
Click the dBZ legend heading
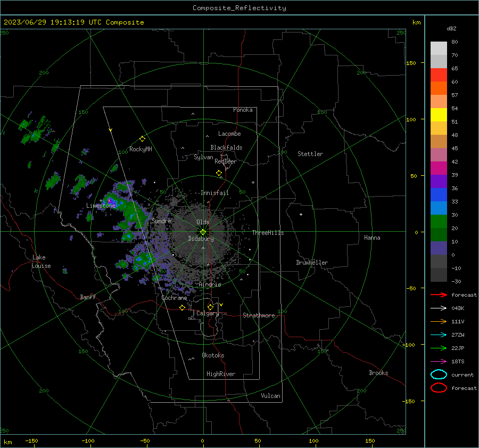click(451, 28)
